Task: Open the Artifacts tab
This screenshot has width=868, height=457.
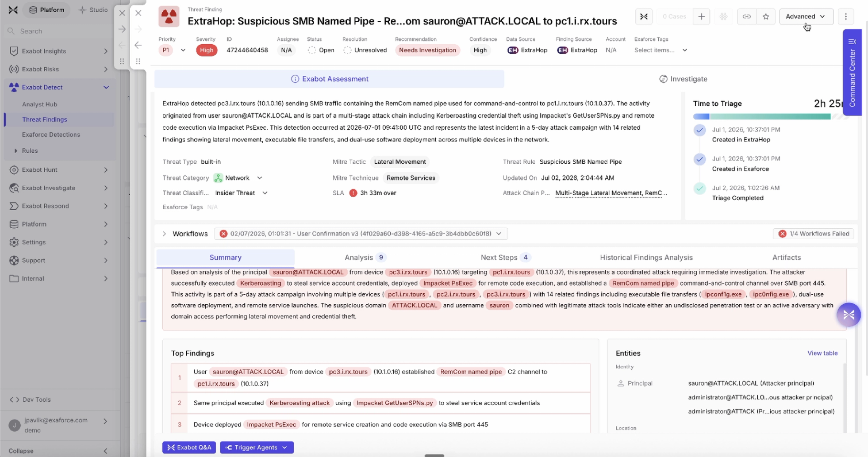Action: [x=786, y=258]
